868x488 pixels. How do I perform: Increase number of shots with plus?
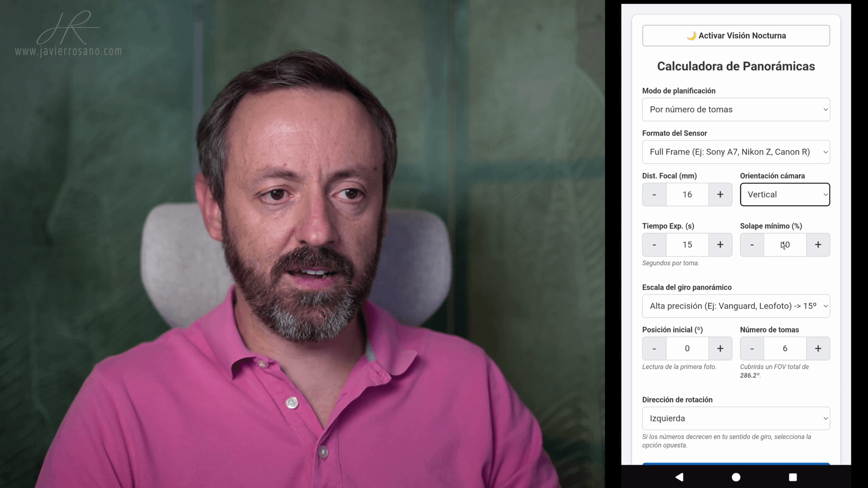click(x=818, y=348)
